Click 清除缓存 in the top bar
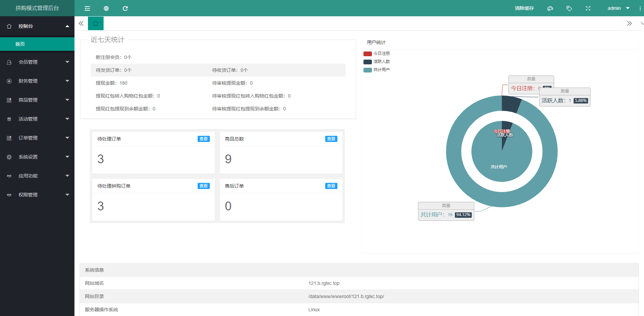 [x=524, y=8]
